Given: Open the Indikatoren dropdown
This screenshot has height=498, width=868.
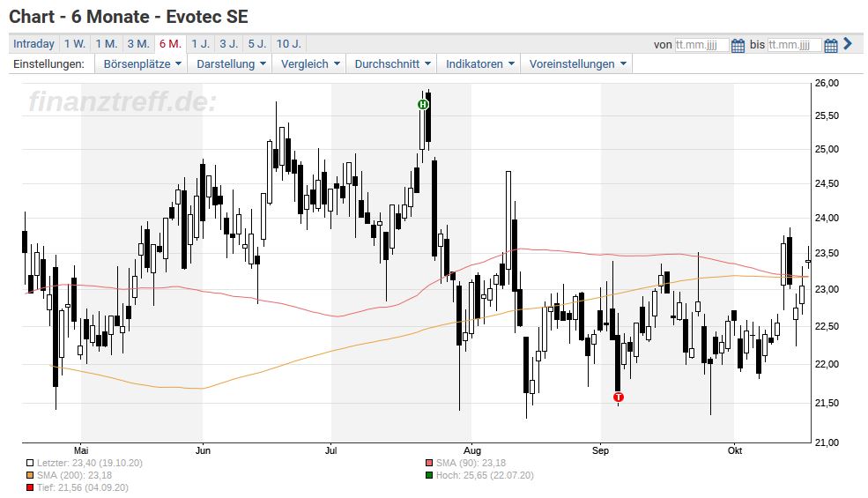Looking at the screenshot, I should 480,63.
